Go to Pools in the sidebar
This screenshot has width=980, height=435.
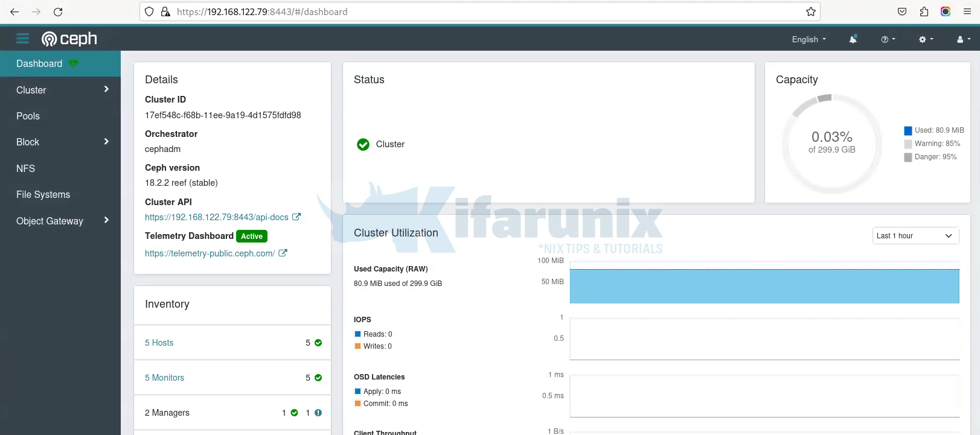pyautogui.click(x=28, y=116)
